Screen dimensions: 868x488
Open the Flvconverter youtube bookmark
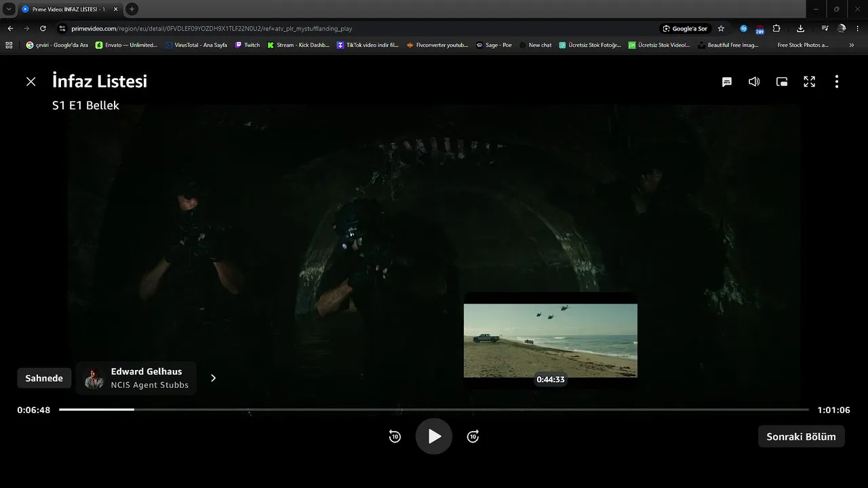[x=437, y=45]
